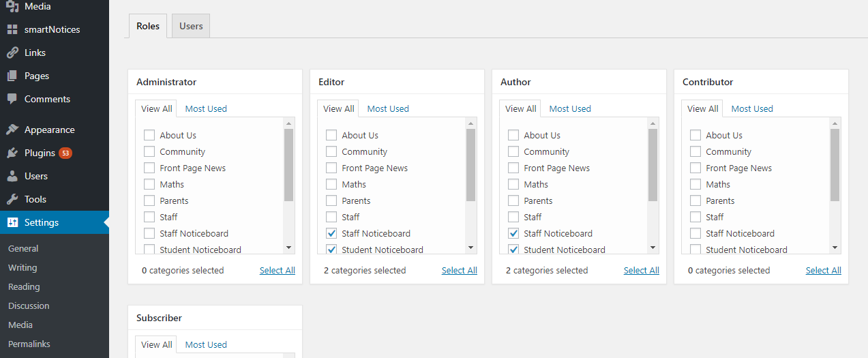Open Most Used tab under Editor
The width and height of the screenshot is (868, 358).
(388, 109)
